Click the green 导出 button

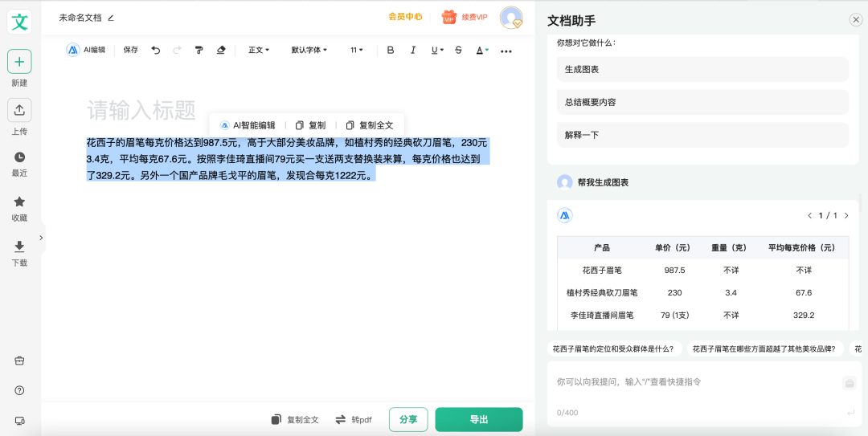pos(479,419)
